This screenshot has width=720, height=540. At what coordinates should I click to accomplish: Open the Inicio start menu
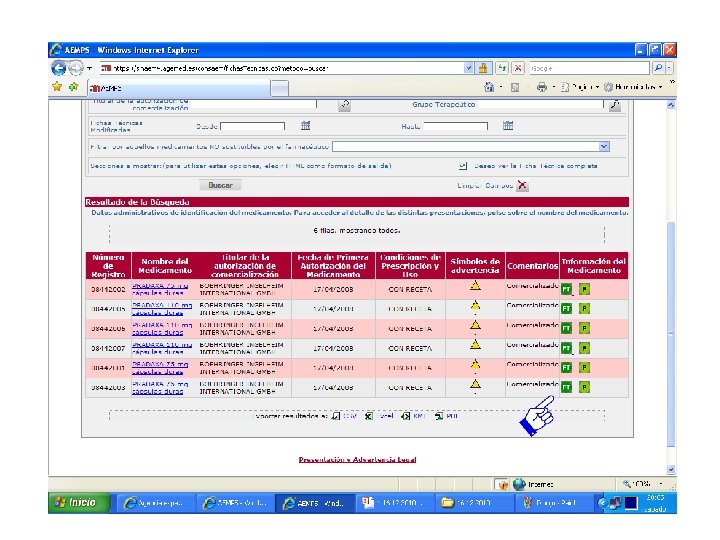coord(79,503)
